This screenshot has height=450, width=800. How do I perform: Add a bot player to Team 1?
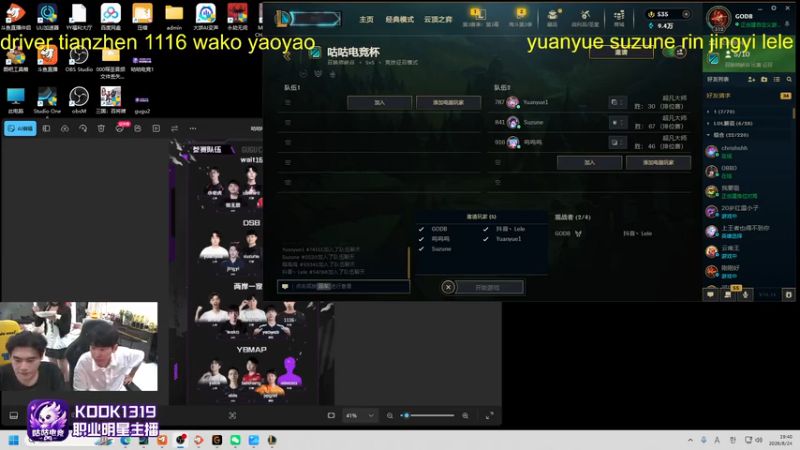click(x=448, y=103)
